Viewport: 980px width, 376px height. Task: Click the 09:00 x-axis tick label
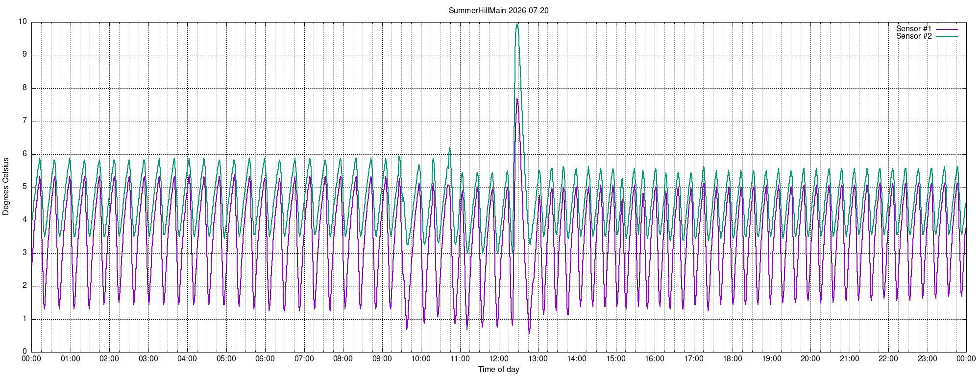[x=382, y=358]
